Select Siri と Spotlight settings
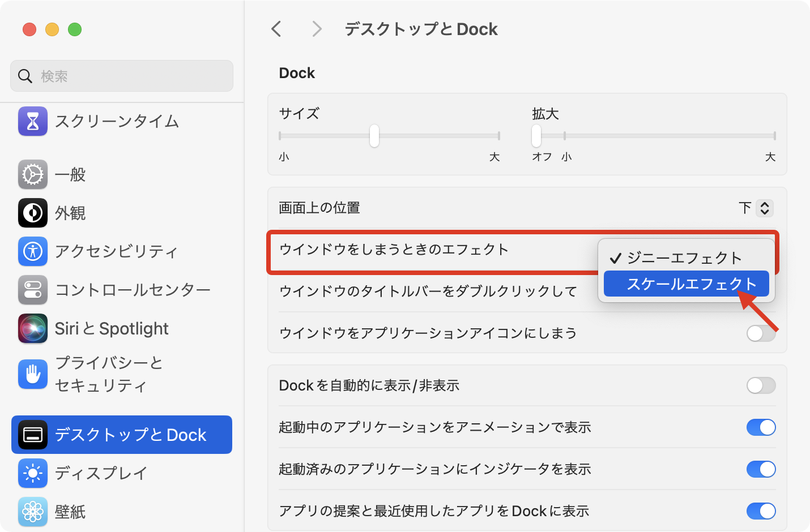This screenshot has height=532, width=810. point(122,328)
